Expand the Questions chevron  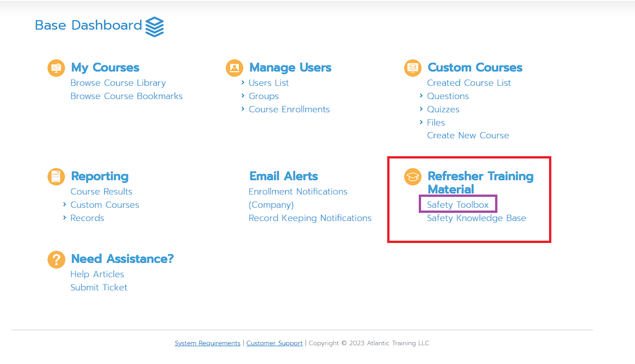click(x=421, y=96)
